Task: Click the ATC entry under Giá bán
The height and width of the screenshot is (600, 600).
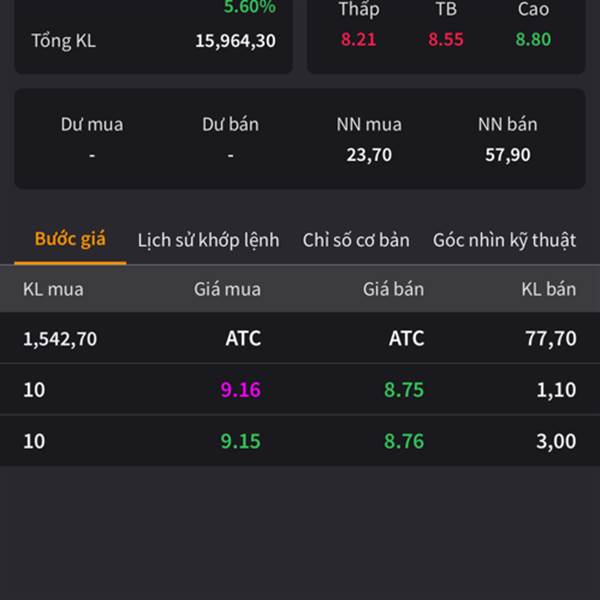Action: [406, 339]
